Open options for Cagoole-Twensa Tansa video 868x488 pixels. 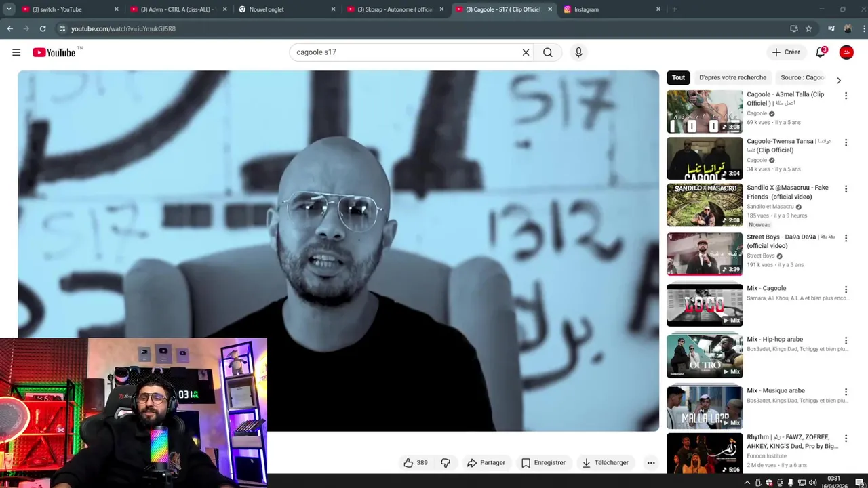[x=846, y=142]
